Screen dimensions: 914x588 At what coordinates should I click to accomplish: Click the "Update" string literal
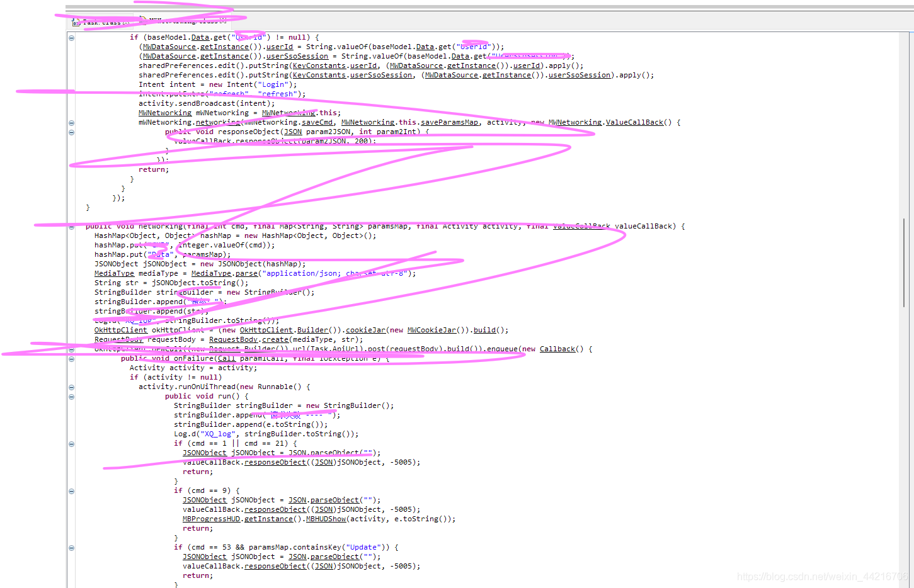(x=363, y=547)
